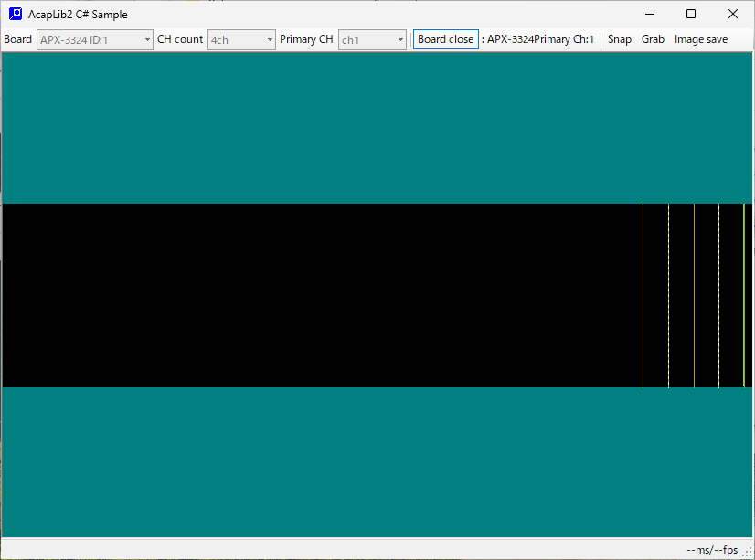Viewport: 755px width, 560px height.
Task: Open the Primary CH dropdown showing ch1
Action: (x=372, y=39)
